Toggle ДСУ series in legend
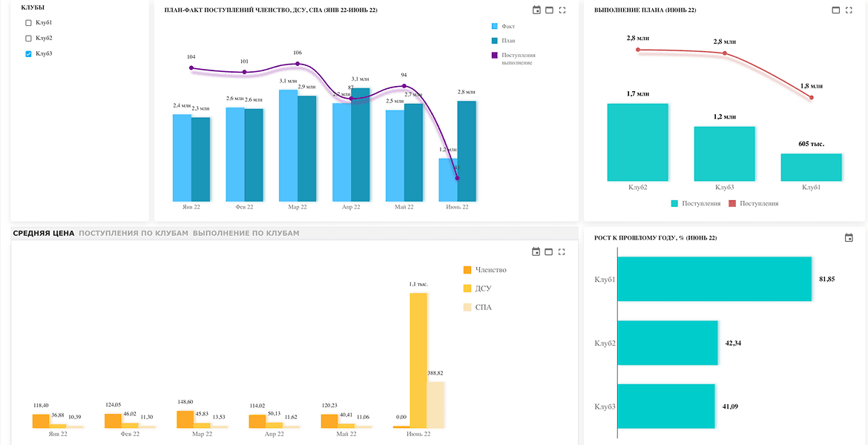868x445 pixels. [x=476, y=289]
